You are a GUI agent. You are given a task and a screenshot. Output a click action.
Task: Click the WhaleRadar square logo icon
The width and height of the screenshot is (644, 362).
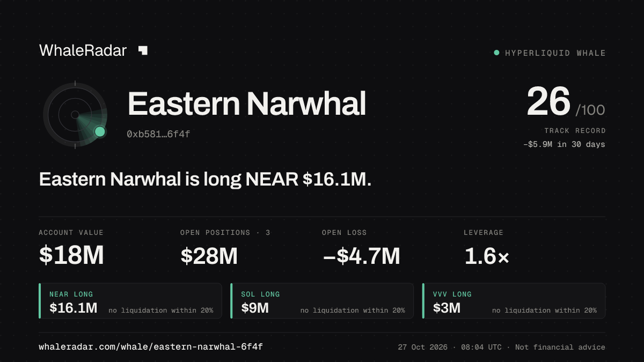point(143,50)
